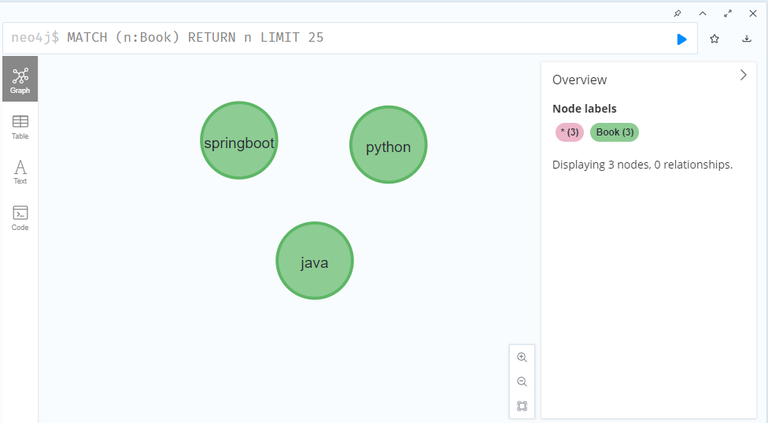Viewport: 768px width, 423px height.
Task: Collapse the Overview side panel
Action: [x=743, y=75]
